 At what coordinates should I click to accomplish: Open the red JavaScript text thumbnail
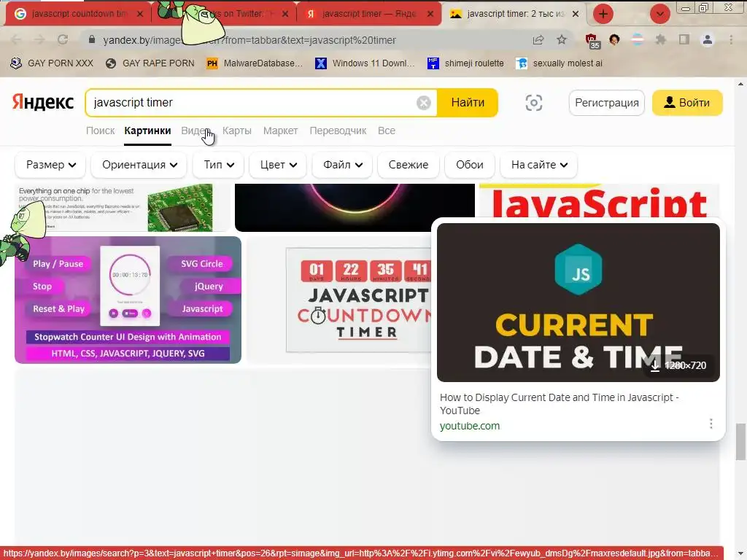tap(599, 201)
